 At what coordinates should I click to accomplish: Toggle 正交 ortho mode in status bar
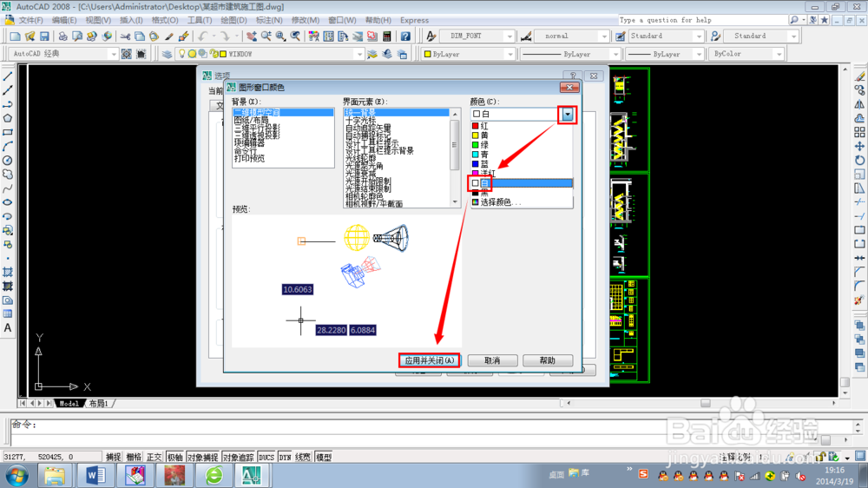click(154, 457)
